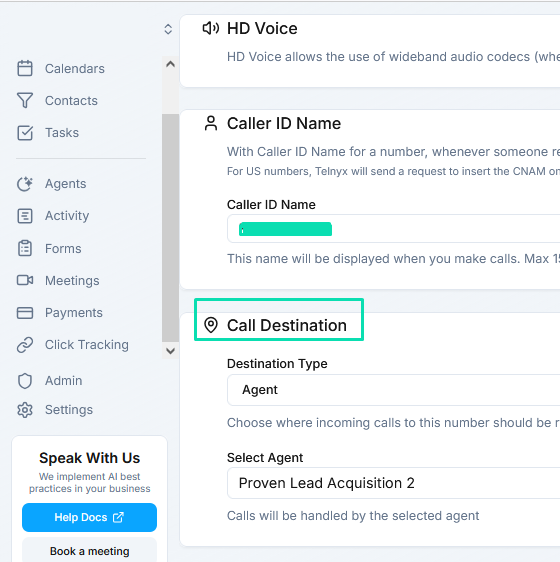Open the Select Agent dropdown
The image size is (560, 562).
tap(393, 483)
